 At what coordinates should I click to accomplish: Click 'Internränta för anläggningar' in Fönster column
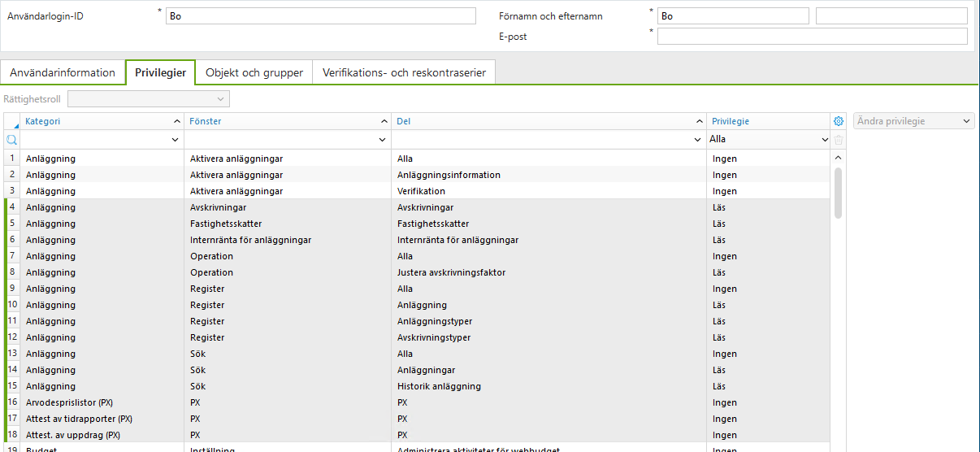point(288,240)
